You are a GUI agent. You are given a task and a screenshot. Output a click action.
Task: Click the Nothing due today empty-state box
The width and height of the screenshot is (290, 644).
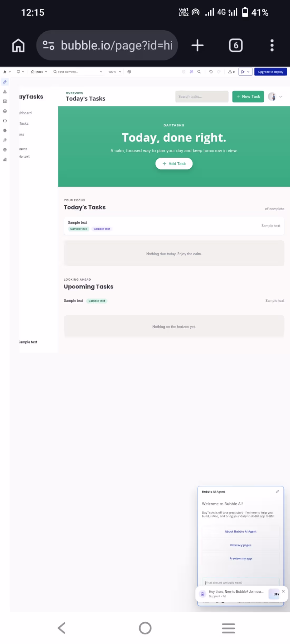click(x=174, y=253)
